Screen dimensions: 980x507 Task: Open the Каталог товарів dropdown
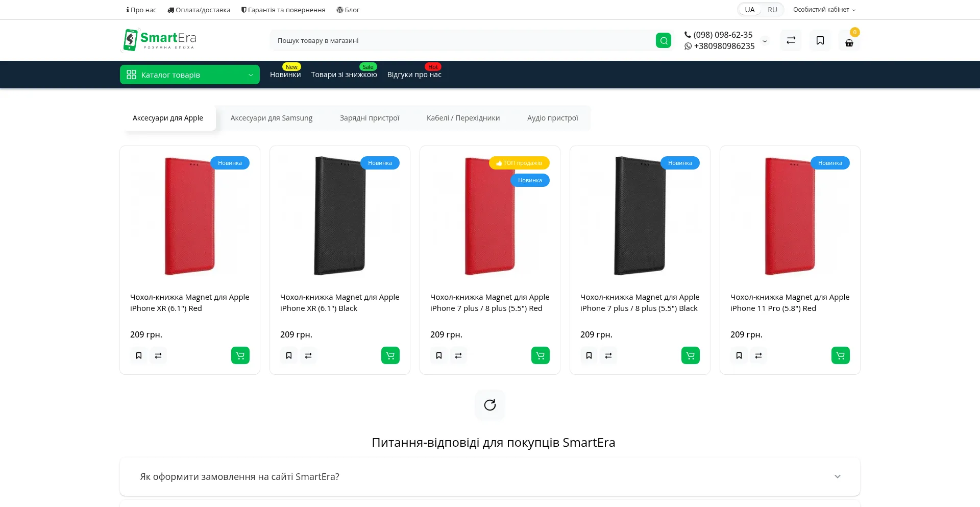point(190,75)
